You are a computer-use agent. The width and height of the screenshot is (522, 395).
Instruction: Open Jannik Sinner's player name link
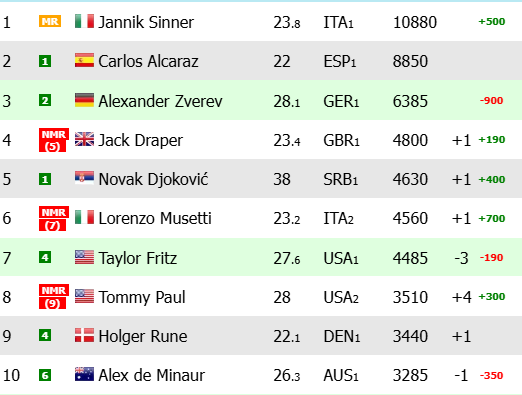point(146,22)
